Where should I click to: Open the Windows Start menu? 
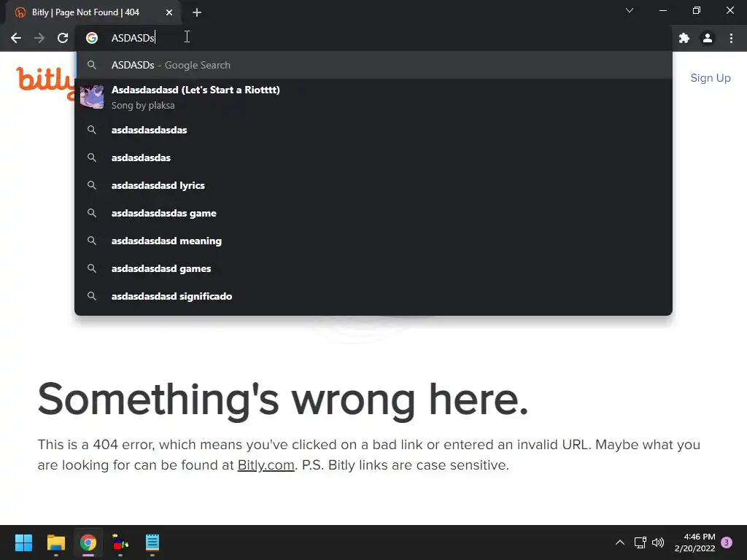[23, 542]
